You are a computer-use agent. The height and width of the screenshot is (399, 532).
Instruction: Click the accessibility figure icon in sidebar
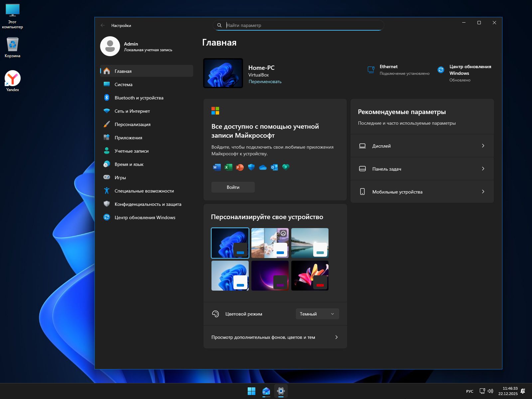tap(107, 191)
